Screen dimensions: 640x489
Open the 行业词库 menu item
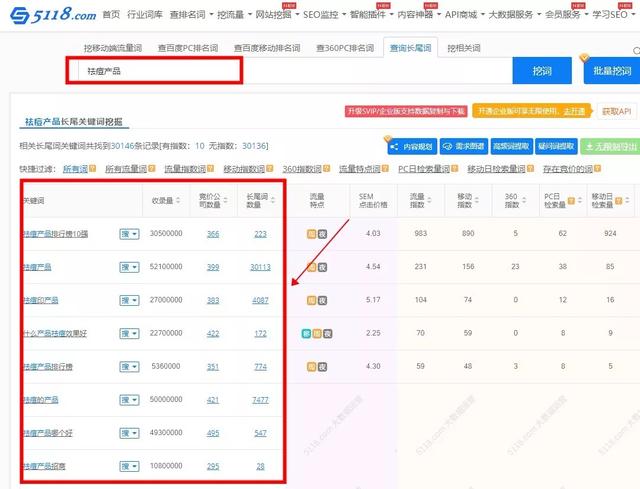[146, 15]
